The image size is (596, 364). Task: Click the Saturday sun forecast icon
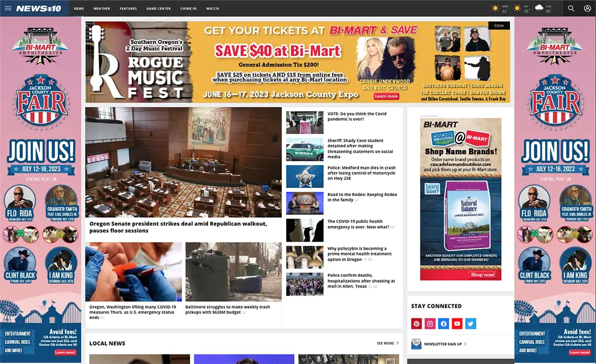[517, 8]
